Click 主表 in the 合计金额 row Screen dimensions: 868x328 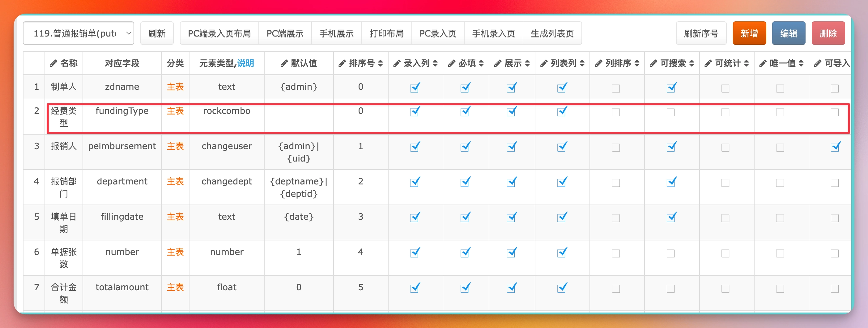click(x=175, y=287)
